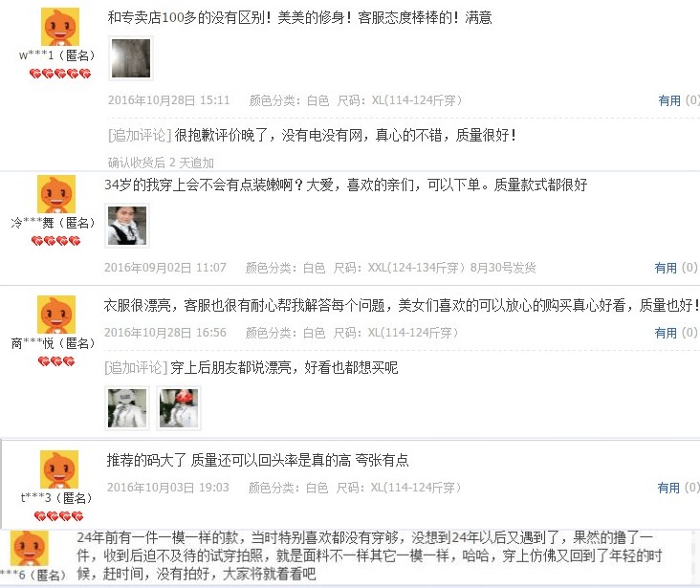The height and width of the screenshot is (588, 700).
Task: Click username 商***悦（匿名）
Action: (x=54, y=343)
